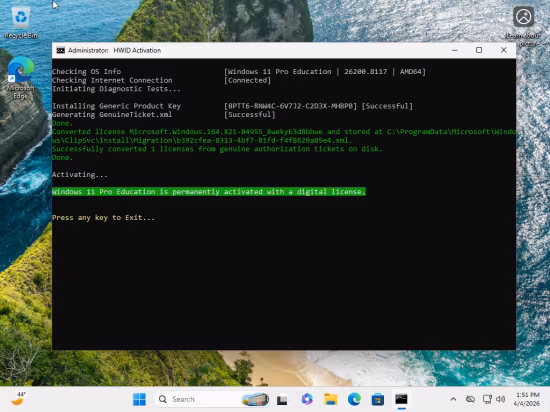The height and width of the screenshot is (412, 550).
Task: Click the "Activating..." line
Action: [80, 175]
